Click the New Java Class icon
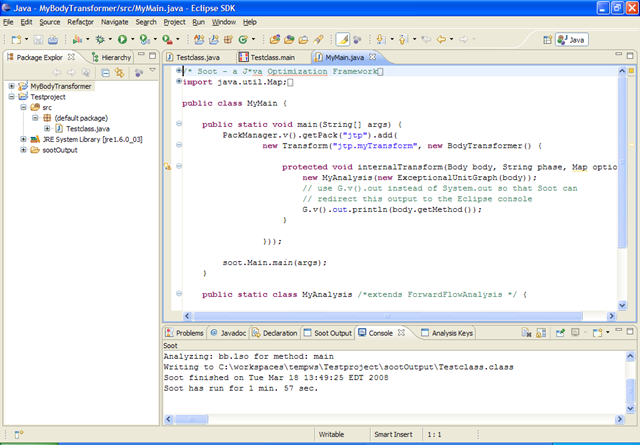 pos(243,40)
